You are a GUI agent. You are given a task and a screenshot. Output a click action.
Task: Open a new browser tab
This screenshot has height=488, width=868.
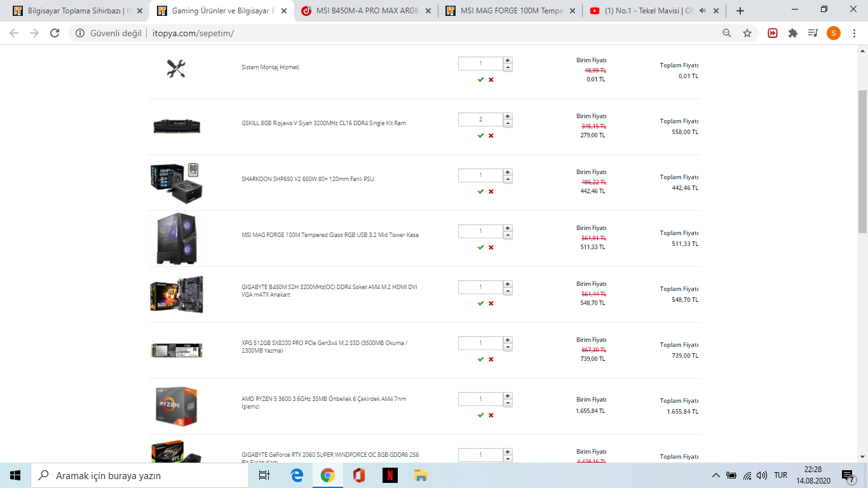click(x=740, y=11)
